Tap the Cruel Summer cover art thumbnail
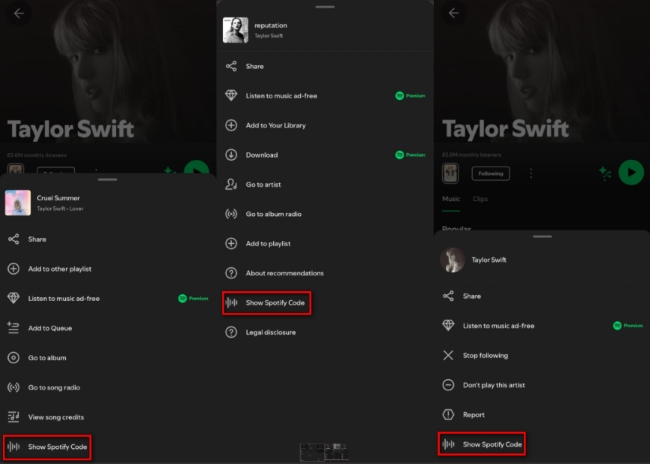 [x=18, y=203]
